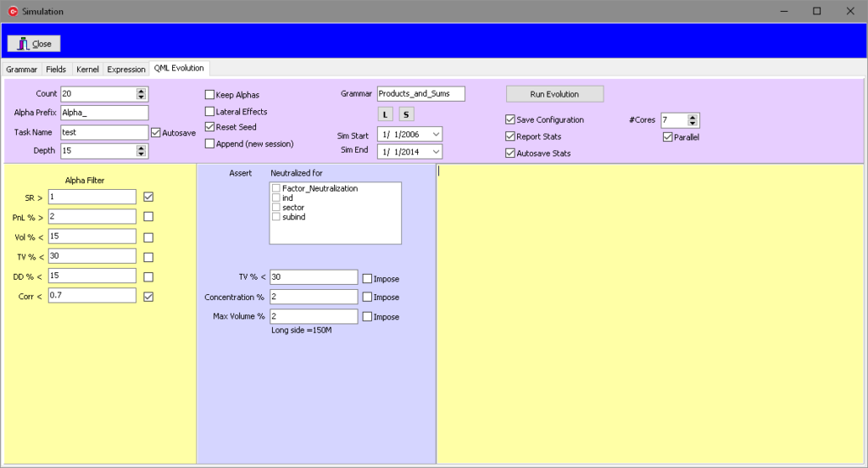This screenshot has height=468, width=868.
Task: Click the Close button in the toolbar
Action: 34,44
